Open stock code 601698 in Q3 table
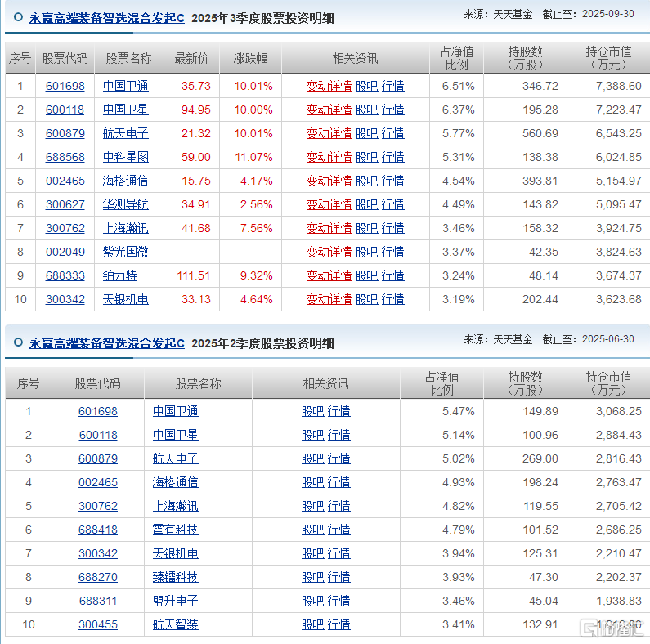This screenshot has height=644, width=650. (x=65, y=86)
